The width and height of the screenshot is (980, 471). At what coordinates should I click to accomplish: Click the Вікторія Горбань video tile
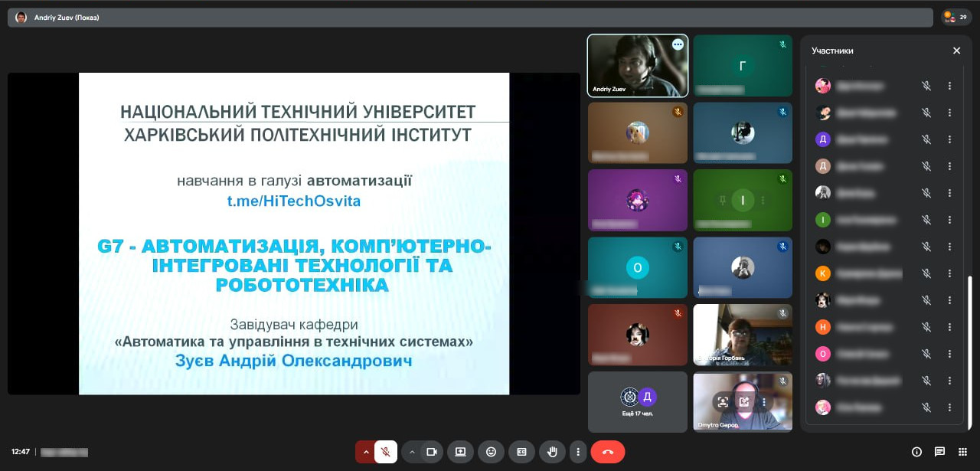(x=743, y=335)
